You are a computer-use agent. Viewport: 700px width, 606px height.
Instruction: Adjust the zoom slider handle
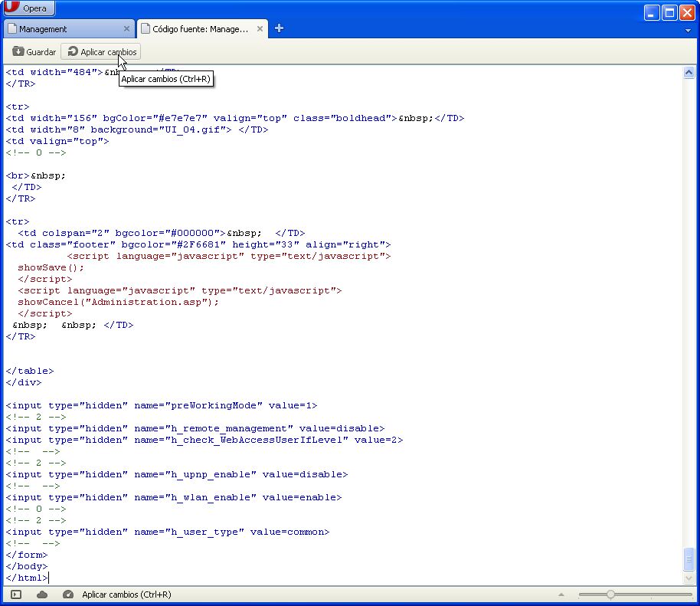(610, 595)
